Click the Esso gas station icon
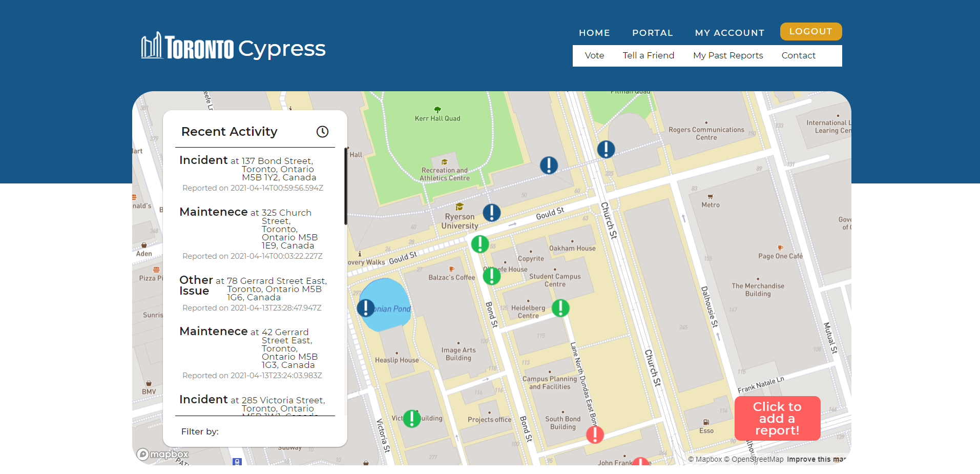This screenshot has width=980, height=474. (x=706, y=422)
